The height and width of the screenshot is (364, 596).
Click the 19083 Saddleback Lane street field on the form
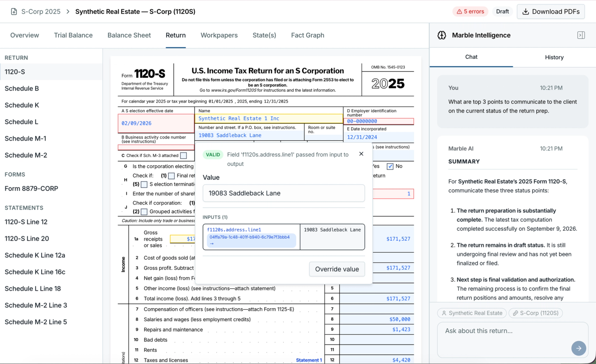(249, 135)
